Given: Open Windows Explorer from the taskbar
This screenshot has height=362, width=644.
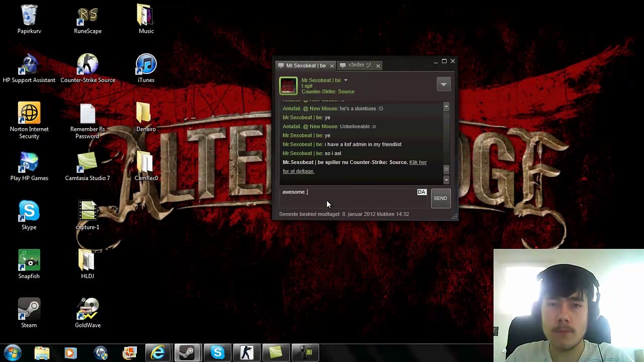Looking at the screenshot, I should pos(42,352).
